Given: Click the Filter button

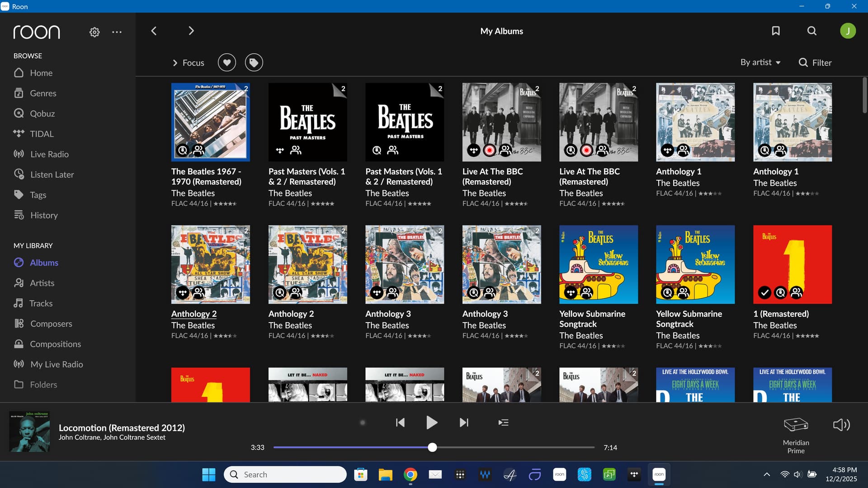Looking at the screenshot, I should click(x=815, y=62).
